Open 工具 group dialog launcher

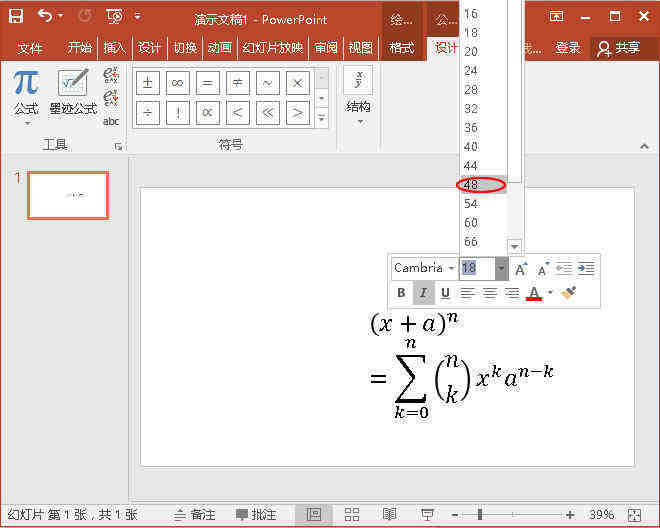pos(118,146)
